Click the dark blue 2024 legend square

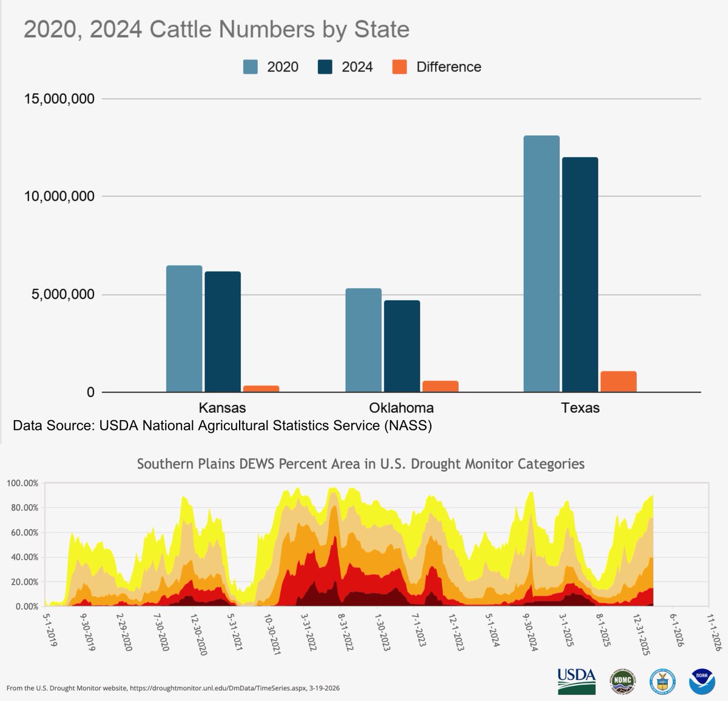coord(324,66)
